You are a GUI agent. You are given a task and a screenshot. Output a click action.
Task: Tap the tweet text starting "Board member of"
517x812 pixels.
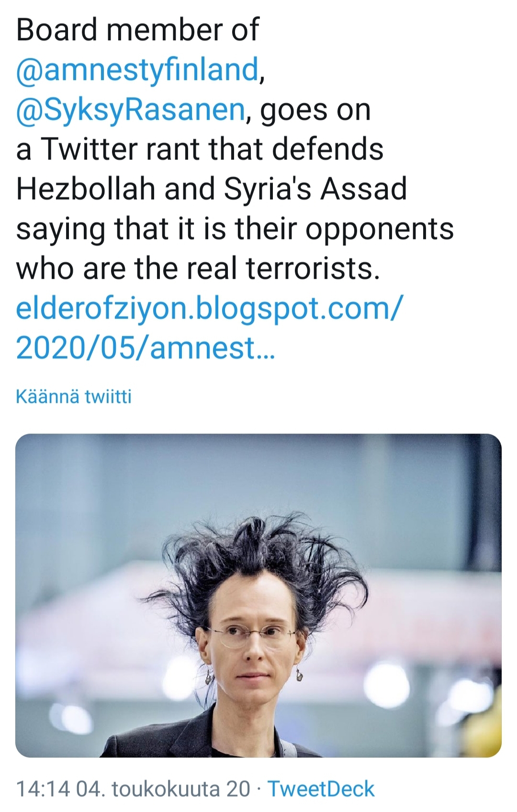coord(137,30)
